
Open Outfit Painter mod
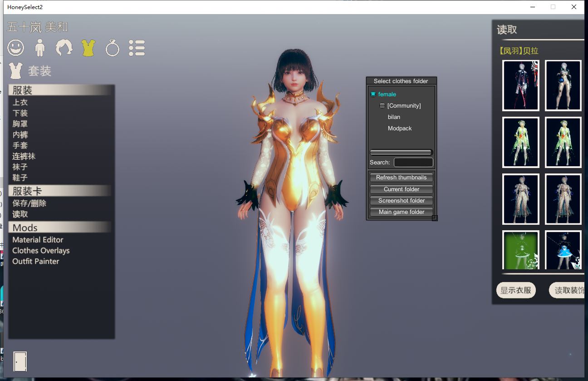click(x=36, y=262)
